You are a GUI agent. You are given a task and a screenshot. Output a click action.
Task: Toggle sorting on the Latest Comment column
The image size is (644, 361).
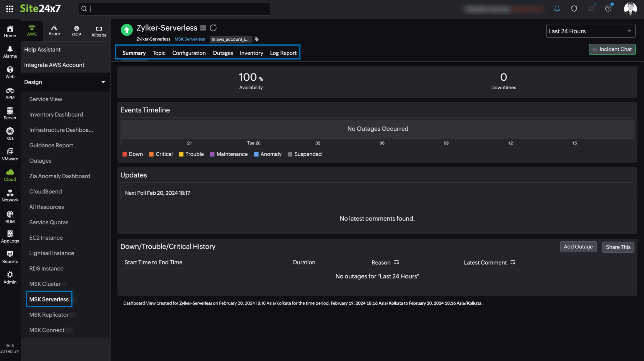513,262
